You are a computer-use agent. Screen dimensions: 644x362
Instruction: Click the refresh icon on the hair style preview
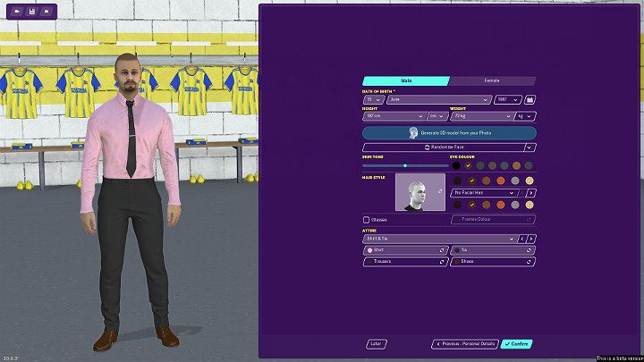click(x=440, y=191)
